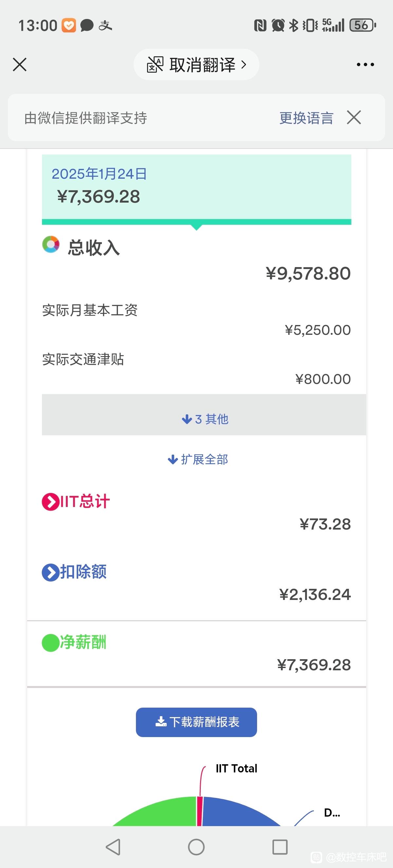Open recent apps with the square button
393x868 pixels.
click(280, 847)
